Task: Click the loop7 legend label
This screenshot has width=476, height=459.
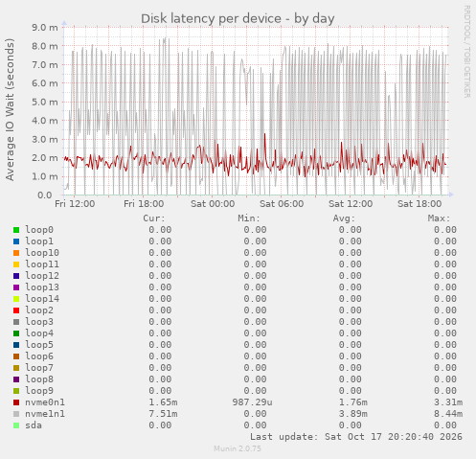Action: [x=39, y=368]
